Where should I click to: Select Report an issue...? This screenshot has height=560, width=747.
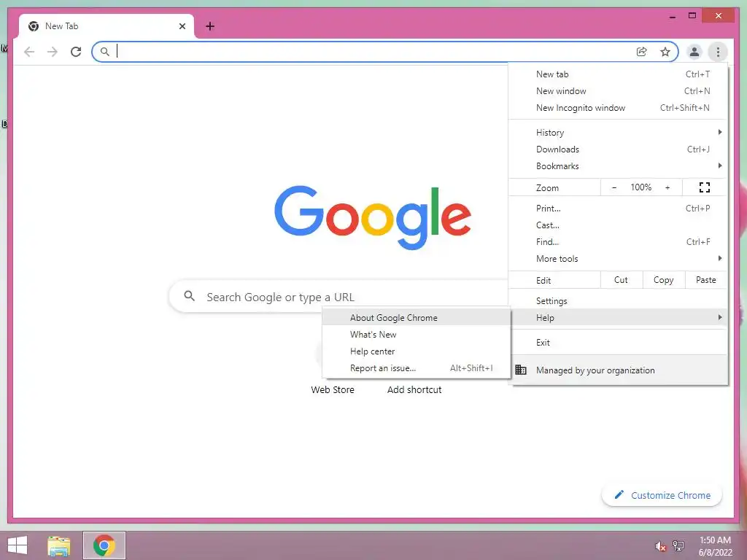417,368
